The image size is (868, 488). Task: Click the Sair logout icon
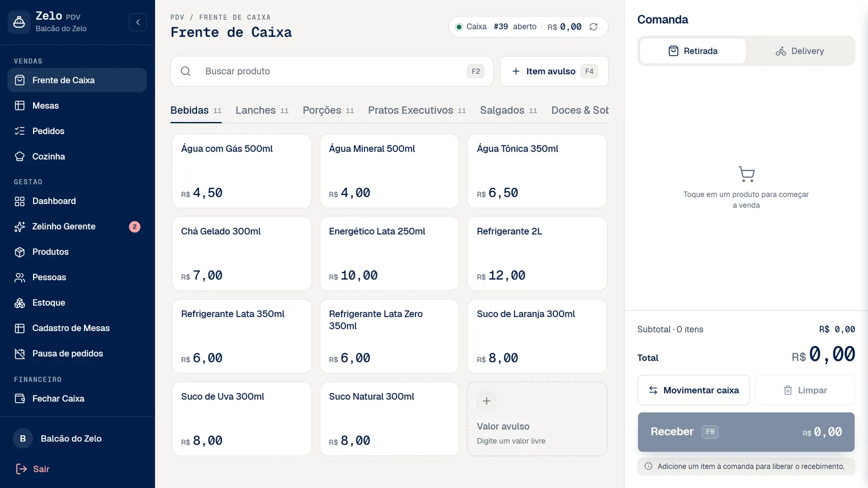point(21,469)
